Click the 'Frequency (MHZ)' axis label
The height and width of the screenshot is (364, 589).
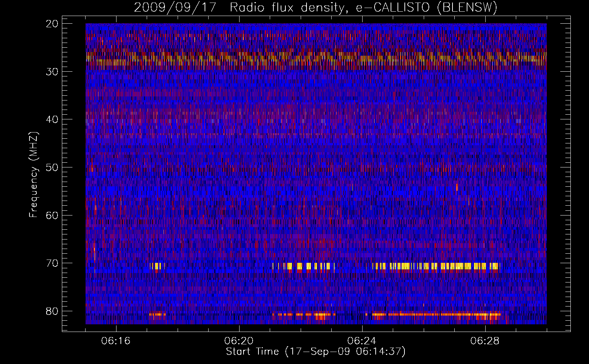tap(33, 175)
